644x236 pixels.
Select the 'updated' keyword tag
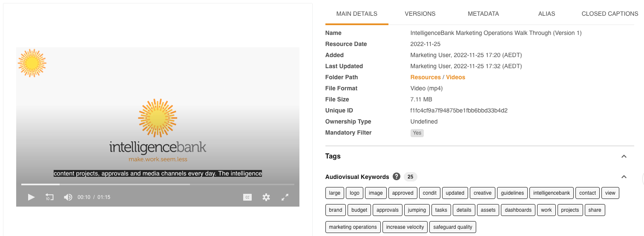click(x=455, y=193)
